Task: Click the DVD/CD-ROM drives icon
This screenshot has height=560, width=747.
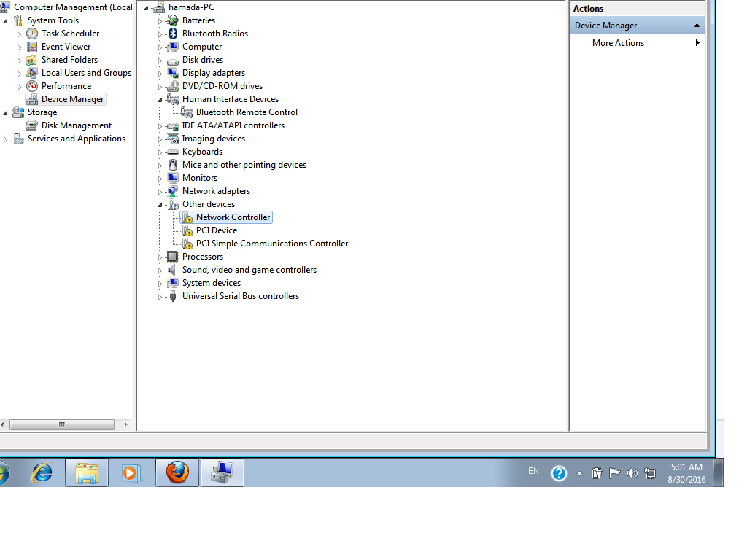Action: click(172, 86)
